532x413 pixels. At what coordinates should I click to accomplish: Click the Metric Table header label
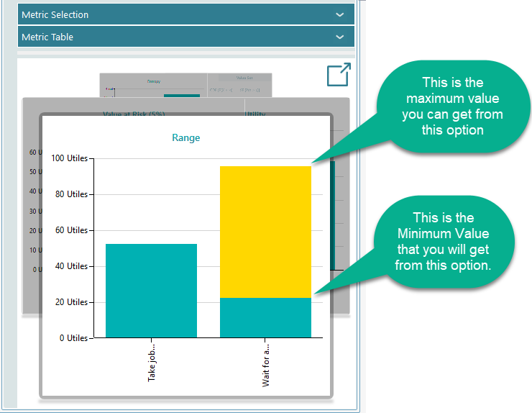pos(47,37)
